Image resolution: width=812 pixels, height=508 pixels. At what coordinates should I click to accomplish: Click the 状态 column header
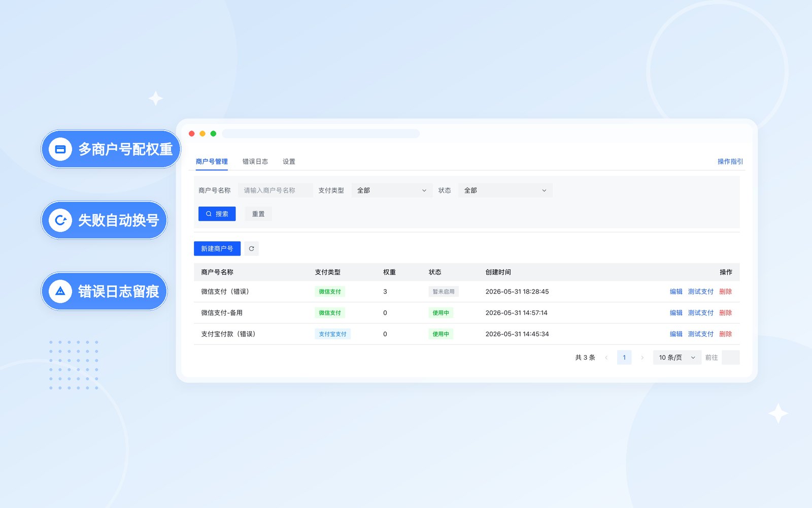435,272
